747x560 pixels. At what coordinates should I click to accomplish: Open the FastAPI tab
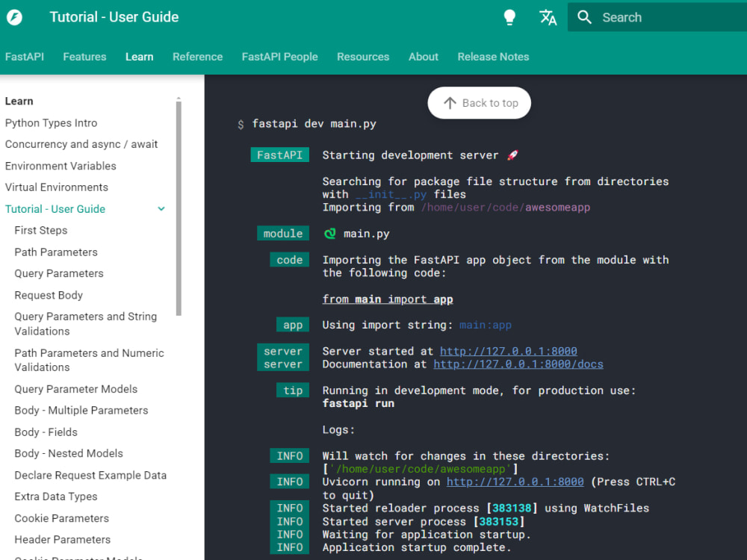[x=25, y=57]
